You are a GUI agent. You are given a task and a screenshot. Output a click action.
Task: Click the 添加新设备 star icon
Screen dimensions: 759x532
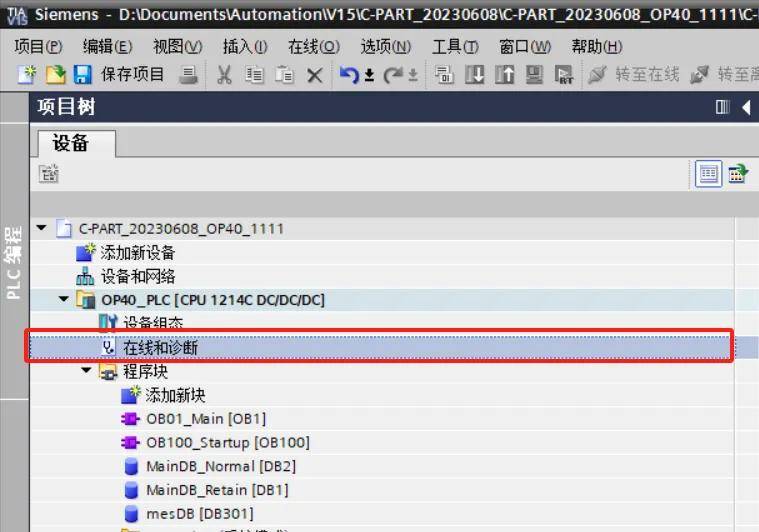pyautogui.click(x=86, y=252)
